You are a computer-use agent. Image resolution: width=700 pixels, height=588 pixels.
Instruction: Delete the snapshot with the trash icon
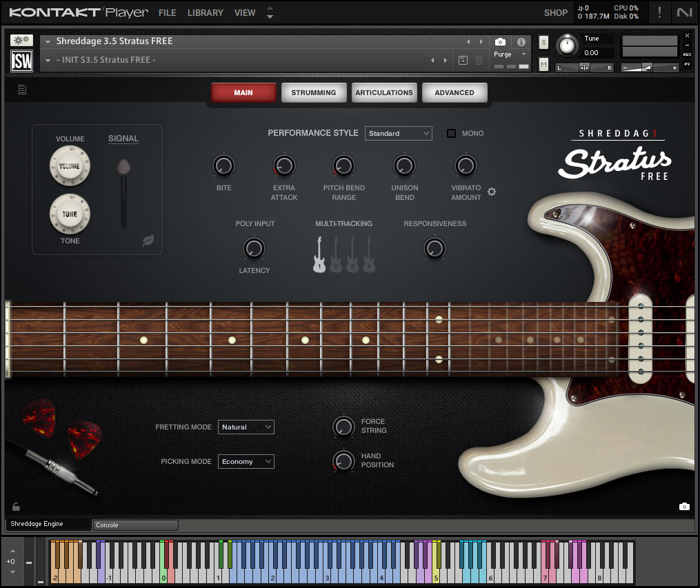[x=479, y=60]
